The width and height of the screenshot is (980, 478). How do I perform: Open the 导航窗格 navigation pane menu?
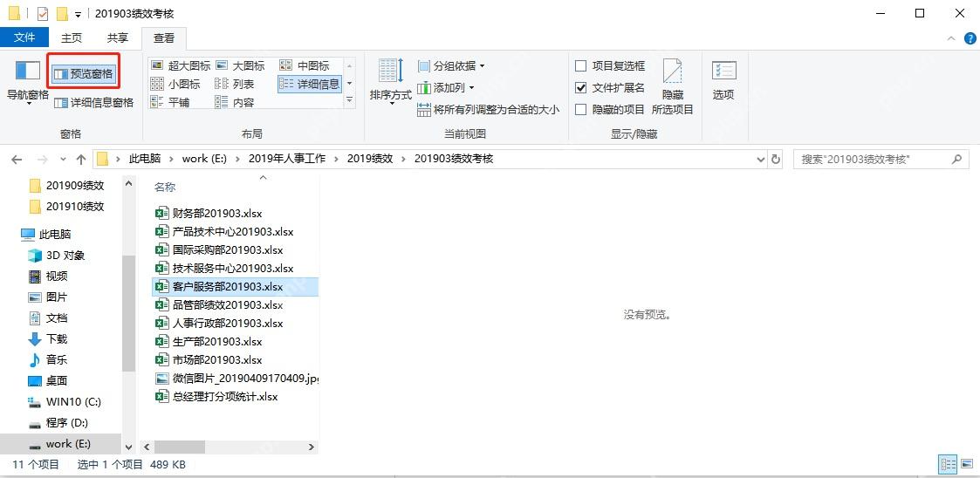pos(28,81)
